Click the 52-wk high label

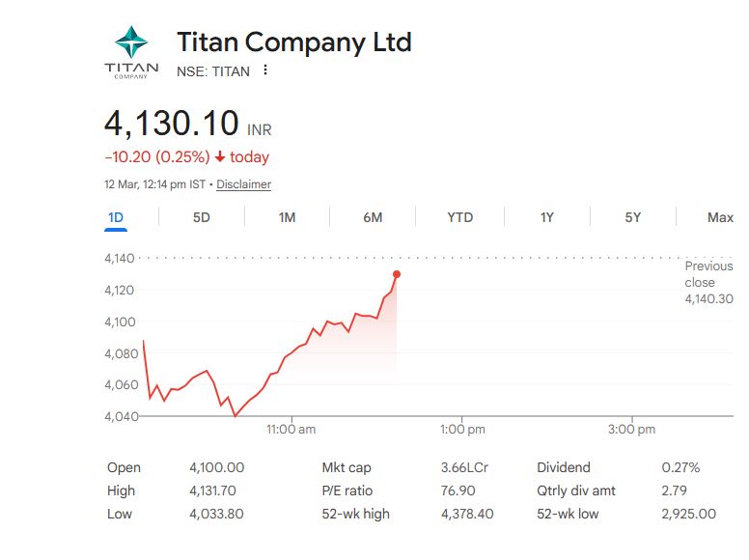point(355,514)
